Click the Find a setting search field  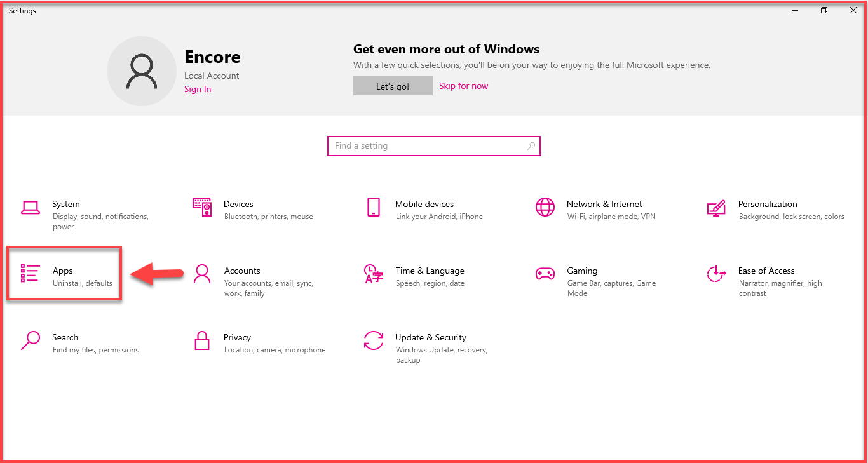[433, 146]
